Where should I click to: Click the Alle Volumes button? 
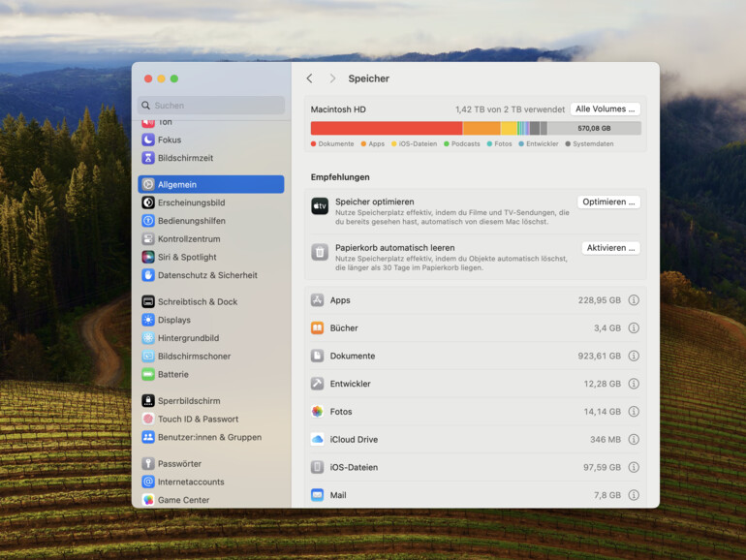point(606,109)
